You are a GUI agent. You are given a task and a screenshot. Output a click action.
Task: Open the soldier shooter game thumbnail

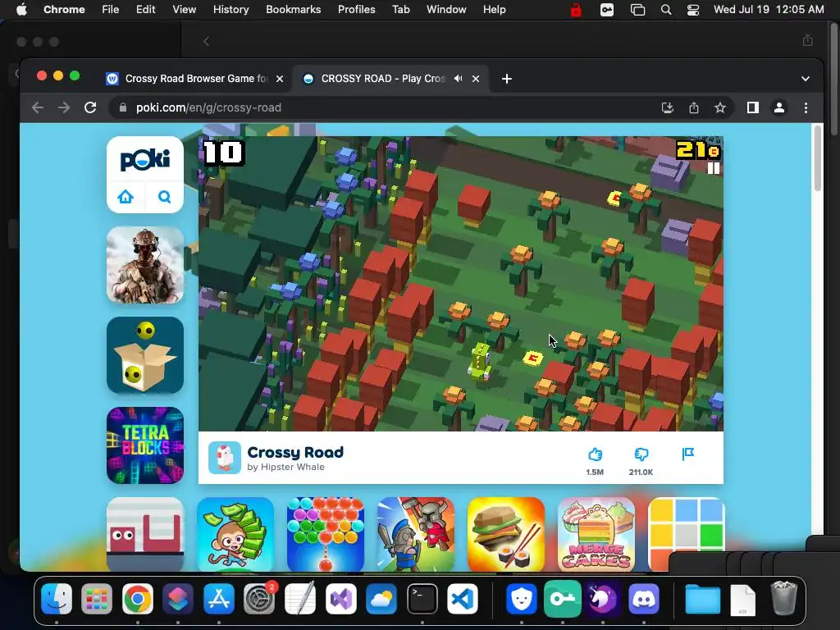145,265
